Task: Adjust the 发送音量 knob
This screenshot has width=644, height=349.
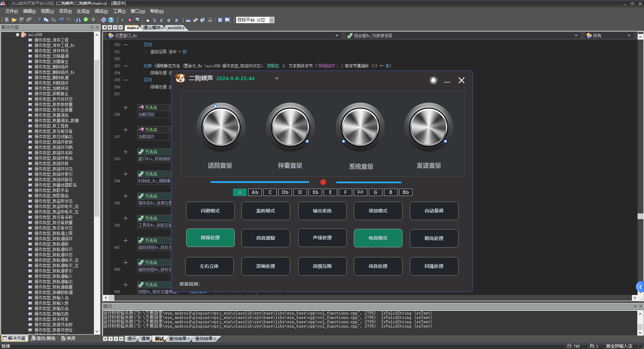Action: tap(428, 127)
